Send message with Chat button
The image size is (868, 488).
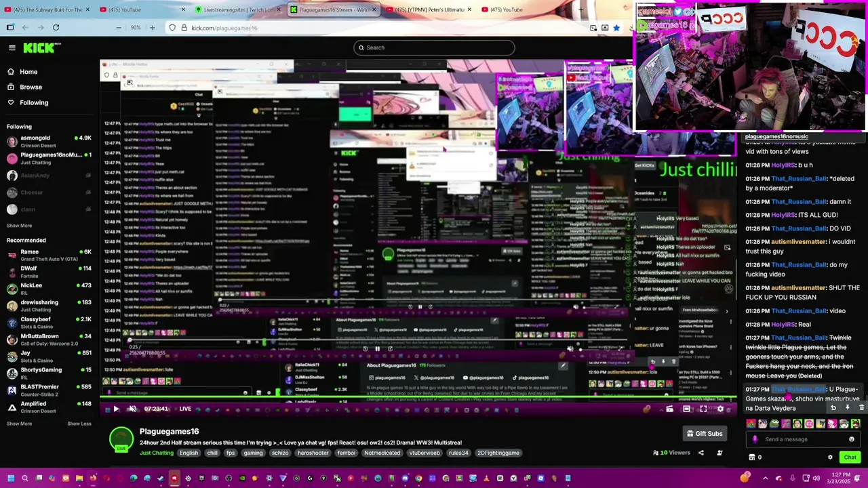[x=850, y=457]
